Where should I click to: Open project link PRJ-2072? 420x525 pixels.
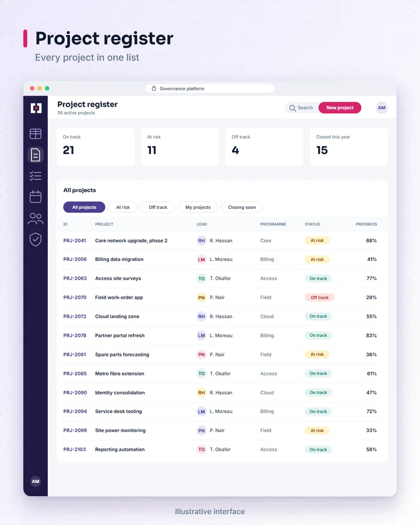(x=75, y=317)
